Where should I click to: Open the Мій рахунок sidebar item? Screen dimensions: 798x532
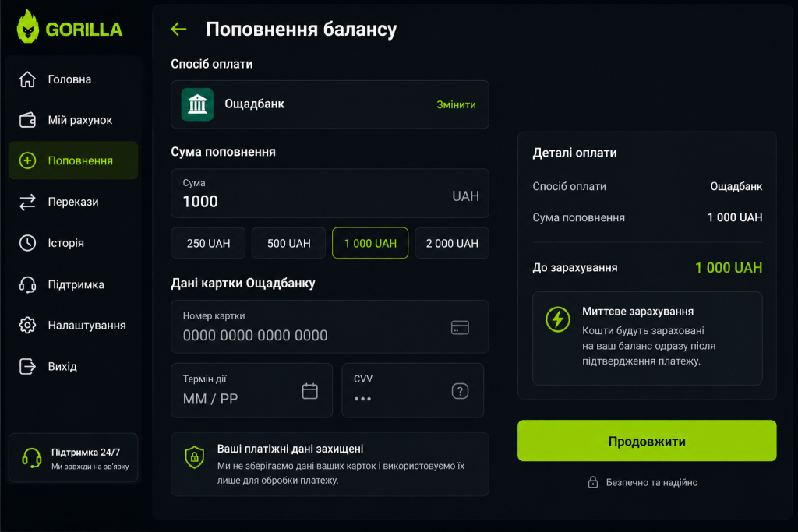tap(73, 120)
